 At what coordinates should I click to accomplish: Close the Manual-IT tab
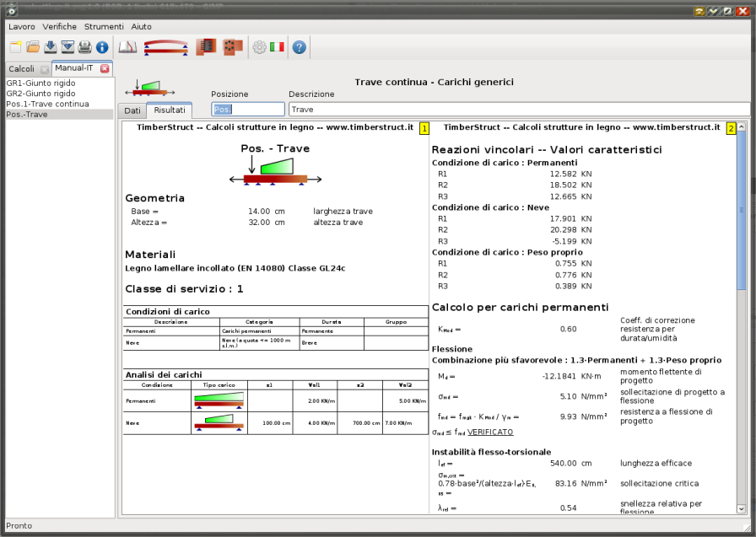105,68
